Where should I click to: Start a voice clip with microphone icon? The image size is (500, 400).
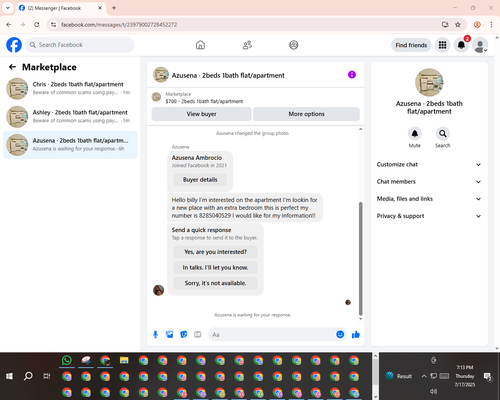pyautogui.click(x=155, y=334)
